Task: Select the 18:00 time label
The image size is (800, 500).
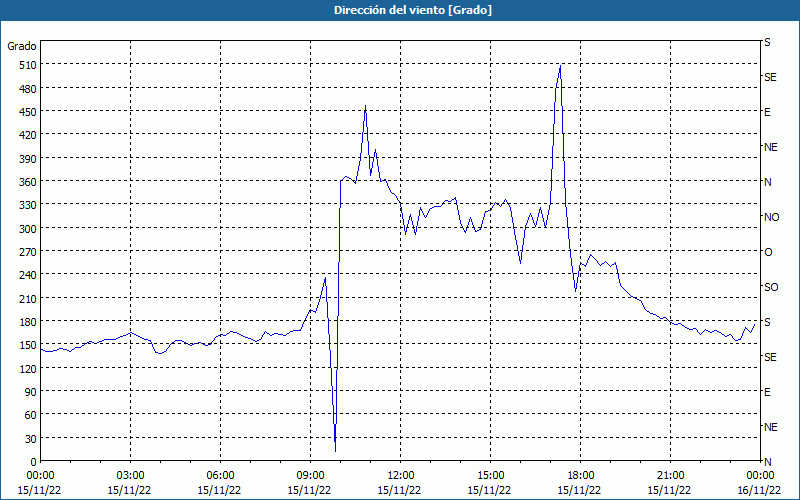Action: (x=580, y=476)
